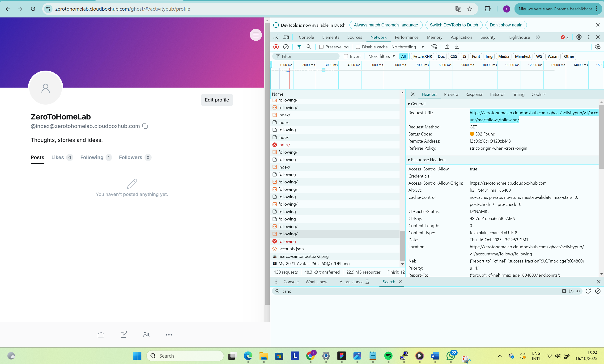The width and height of the screenshot is (604, 364).
Task: Click the Edit profile button
Action: pos(217,100)
